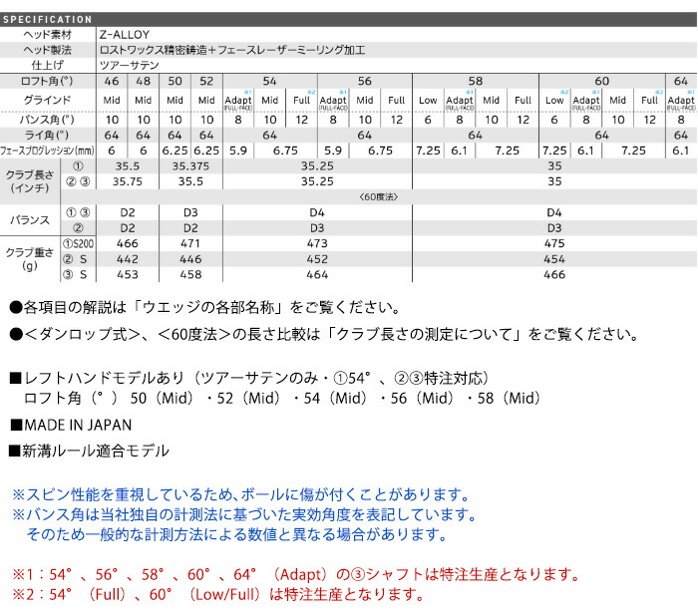
Task: Click the バランス row label
Action: pos(27,220)
